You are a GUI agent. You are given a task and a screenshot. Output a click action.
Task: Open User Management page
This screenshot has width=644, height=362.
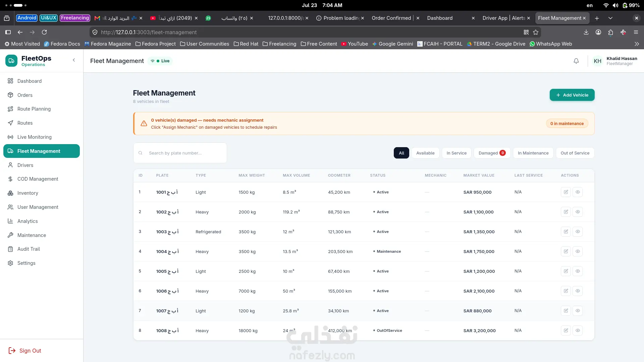[42, 207]
